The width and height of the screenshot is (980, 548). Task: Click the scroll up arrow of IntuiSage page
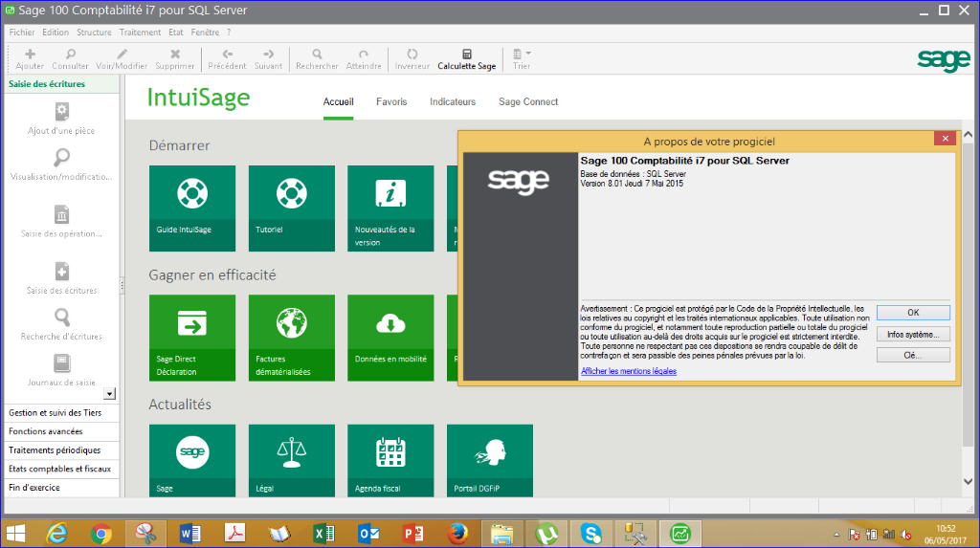[x=969, y=134]
